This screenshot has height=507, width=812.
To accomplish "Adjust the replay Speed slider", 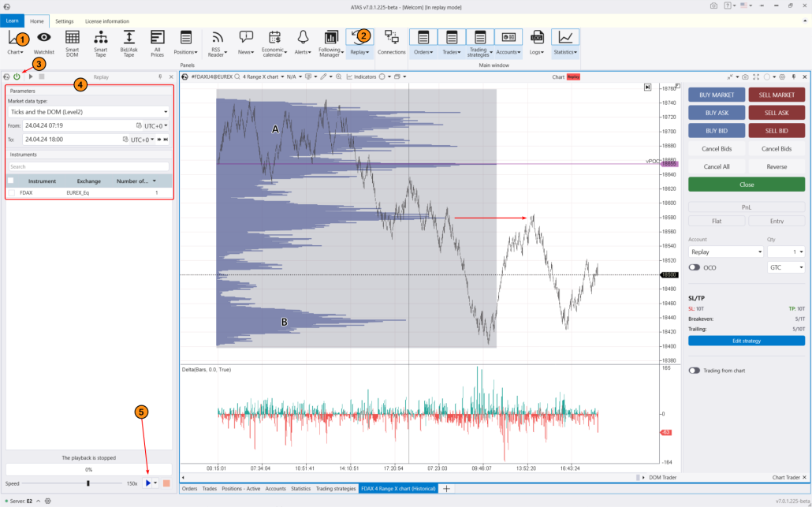I will point(88,483).
